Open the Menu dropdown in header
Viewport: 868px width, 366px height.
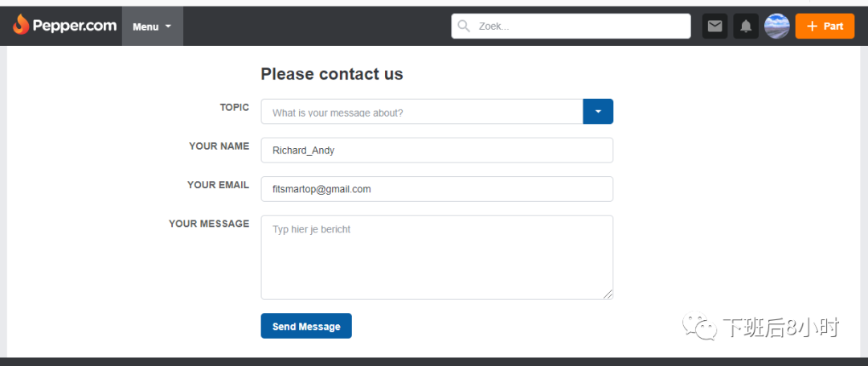click(x=152, y=27)
